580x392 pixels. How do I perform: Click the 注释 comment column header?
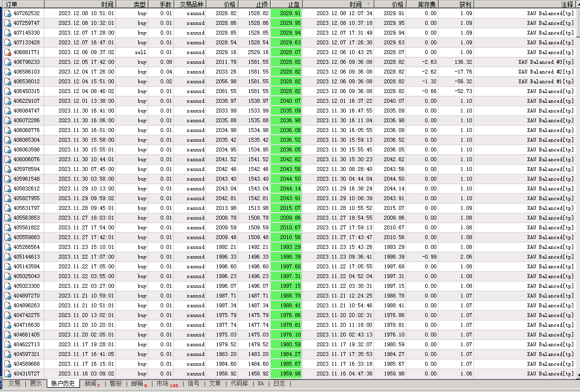pyautogui.click(x=526, y=4)
